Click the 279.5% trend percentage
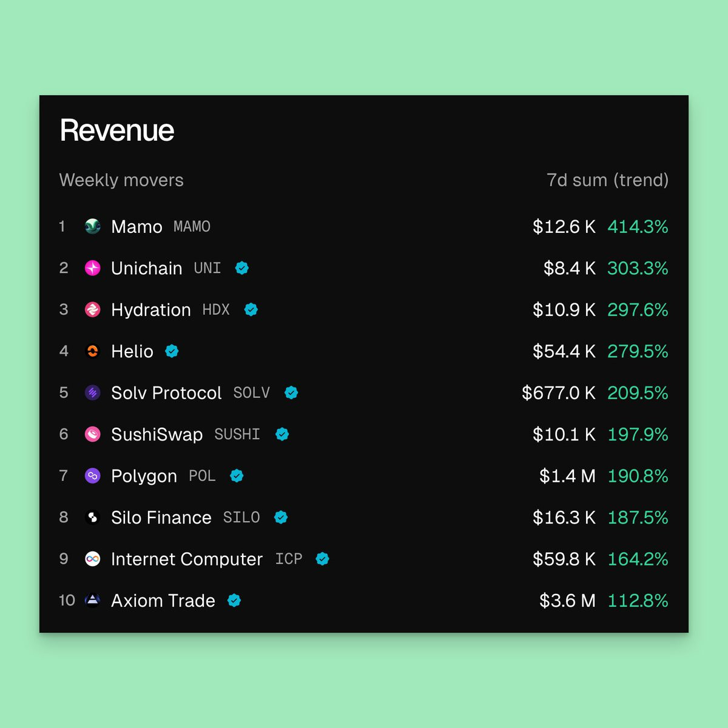 [638, 351]
